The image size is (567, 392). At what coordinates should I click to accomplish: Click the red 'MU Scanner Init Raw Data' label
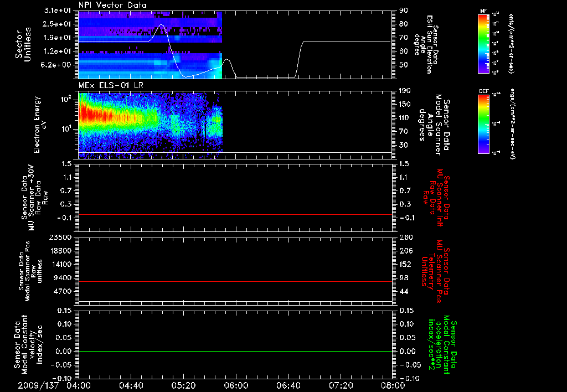point(436,198)
